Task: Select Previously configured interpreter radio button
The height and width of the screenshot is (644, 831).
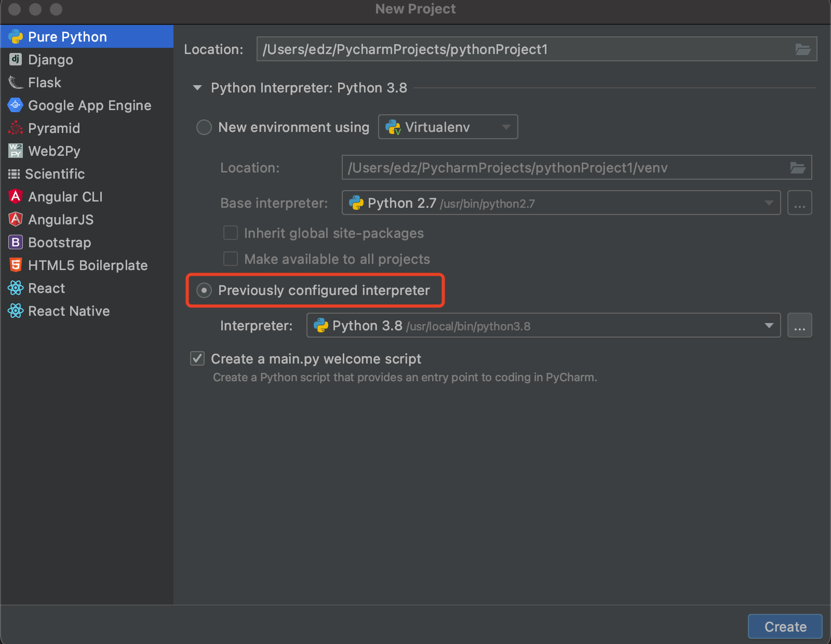Action: (x=204, y=290)
